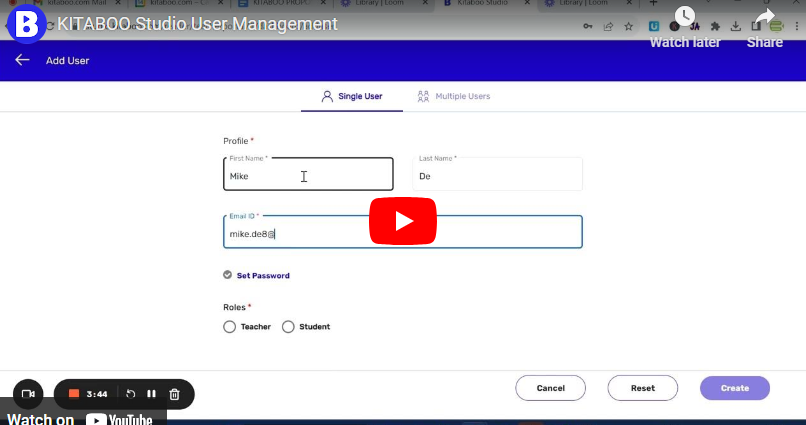Switch to the kitaboo.com Mail browser tab
806x425 pixels.
[x=76, y=4]
